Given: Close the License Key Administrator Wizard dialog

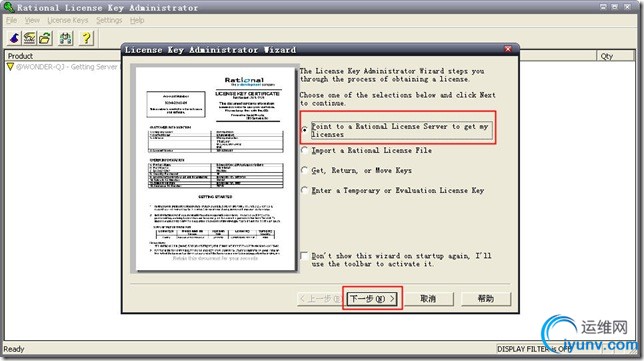Looking at the screenshot, I should coord(508,49).
